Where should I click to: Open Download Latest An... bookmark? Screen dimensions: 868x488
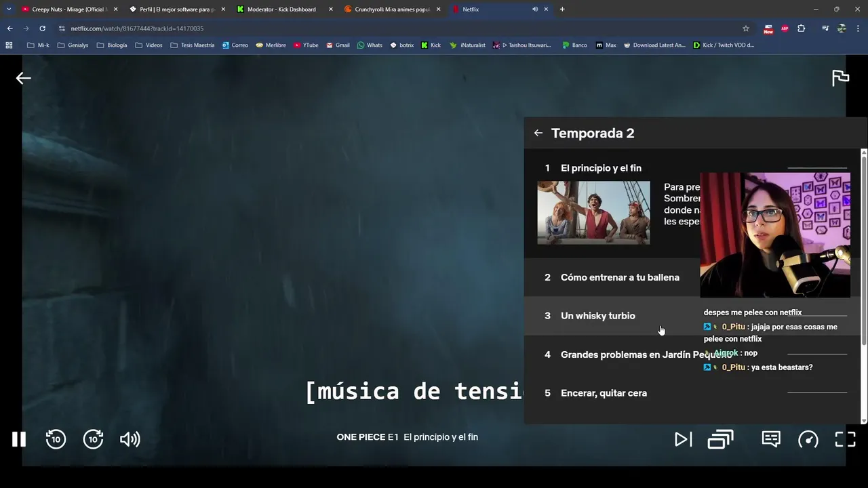pyautogui.click(x=654, y=45)
